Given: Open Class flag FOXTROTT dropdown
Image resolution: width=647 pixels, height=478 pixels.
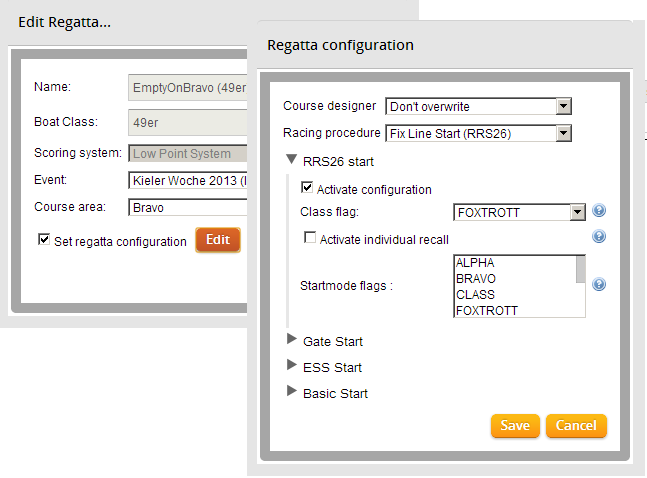Looking at the screenshot, I should [x=576, y=212].
